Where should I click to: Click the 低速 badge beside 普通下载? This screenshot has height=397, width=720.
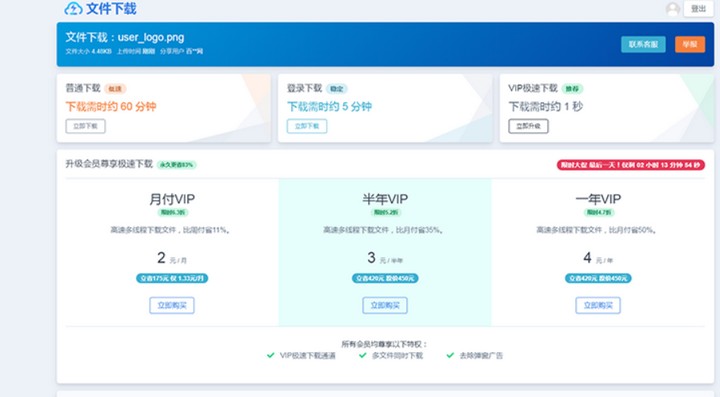(115, 89)
